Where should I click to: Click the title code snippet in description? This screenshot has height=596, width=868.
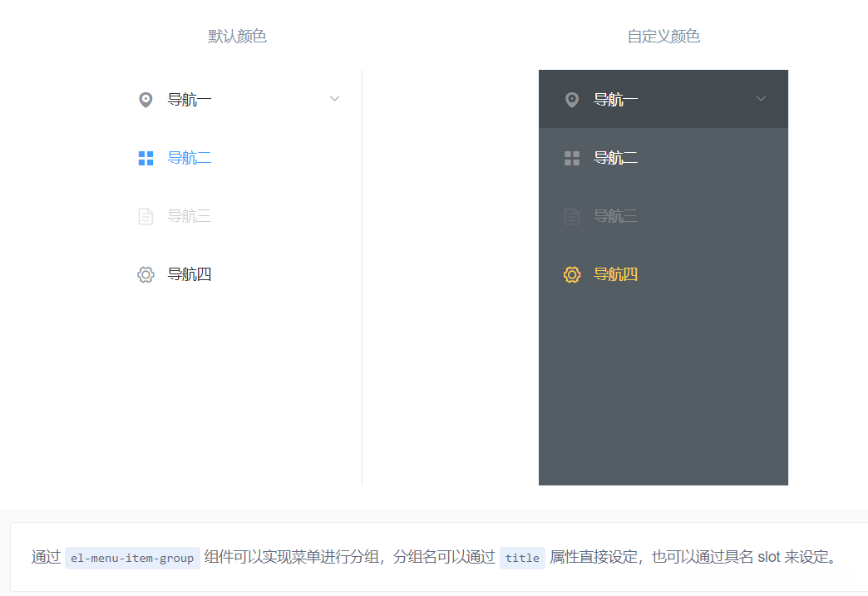(x=522, y=559)
